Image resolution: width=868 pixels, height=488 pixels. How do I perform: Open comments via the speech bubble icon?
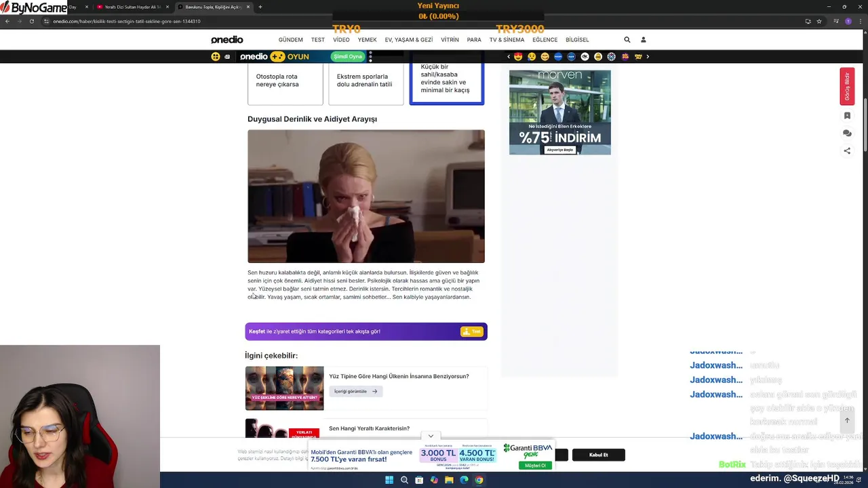(847, 134)
